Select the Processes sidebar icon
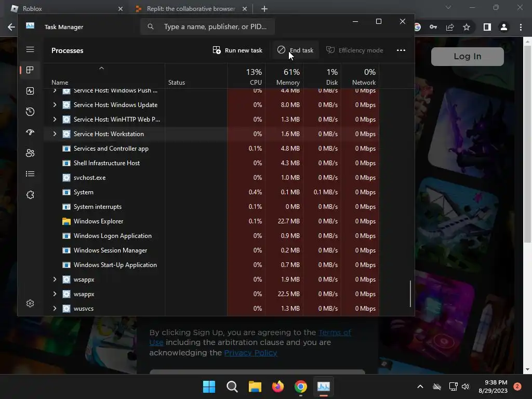The image size is (532, 399). pos(30,70)
